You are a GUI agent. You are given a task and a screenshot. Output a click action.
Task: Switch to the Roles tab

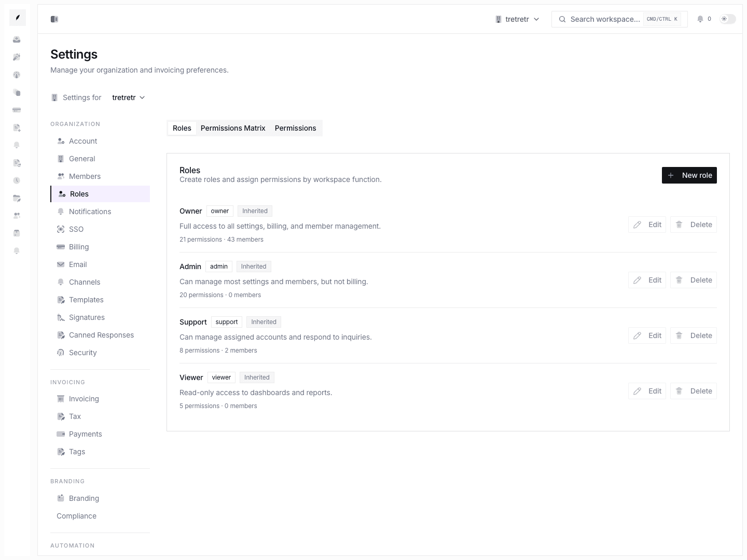[182, 128]
